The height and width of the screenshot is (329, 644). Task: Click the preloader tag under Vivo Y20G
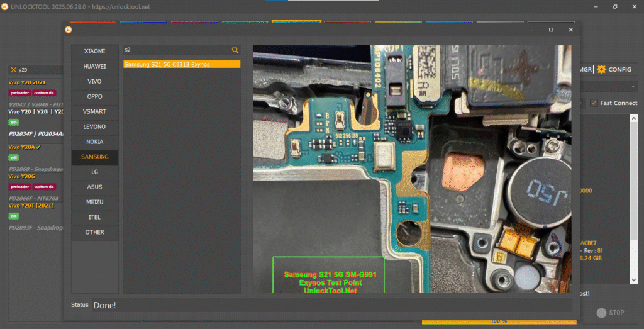(19, 187)
